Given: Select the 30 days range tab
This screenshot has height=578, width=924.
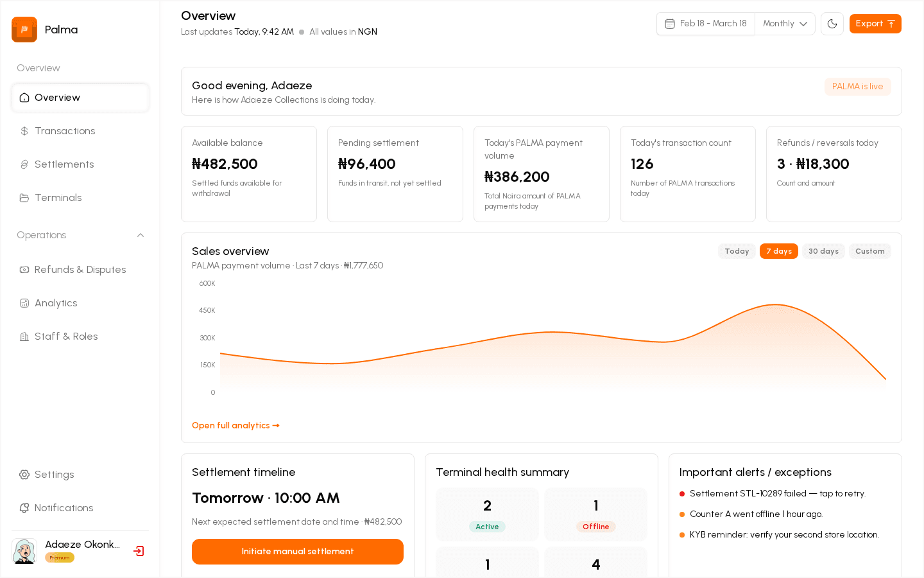Looking at the screenshot, I should pyautogui.click(x=823, y=251).
